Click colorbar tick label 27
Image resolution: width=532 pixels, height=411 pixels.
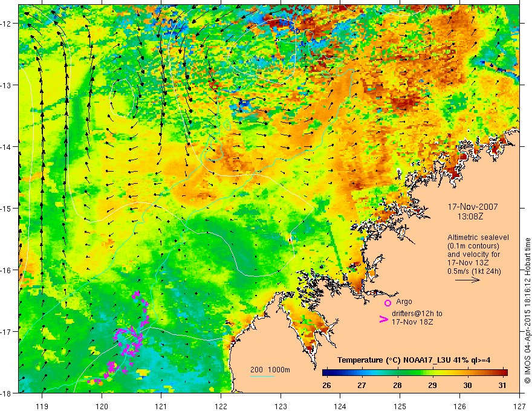(x=362, y=386)
